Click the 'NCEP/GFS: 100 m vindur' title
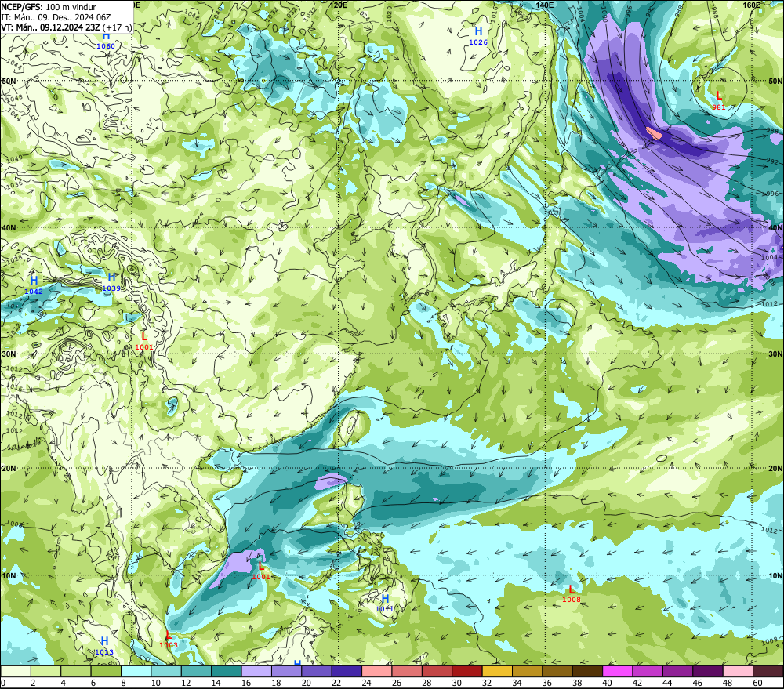This screenshot has height=689, width=784. (x=49, y=7)
